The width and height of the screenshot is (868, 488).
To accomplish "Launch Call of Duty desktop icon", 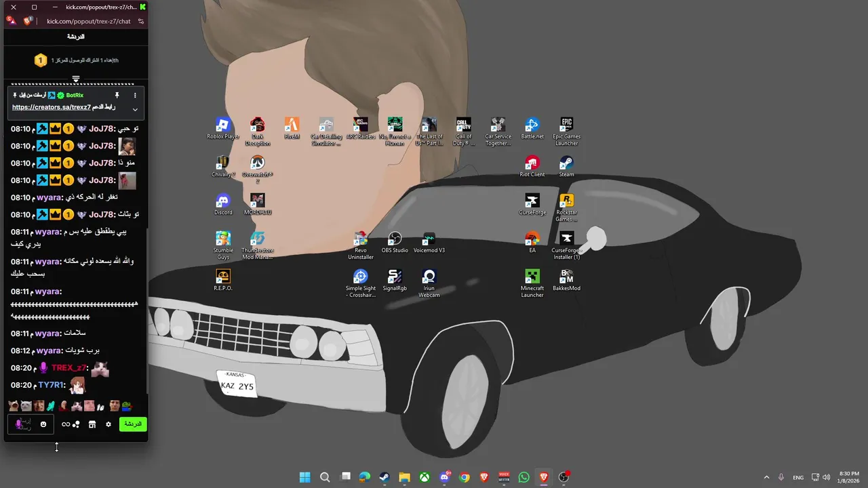I will pyautogui.click(x=464, y=131).
